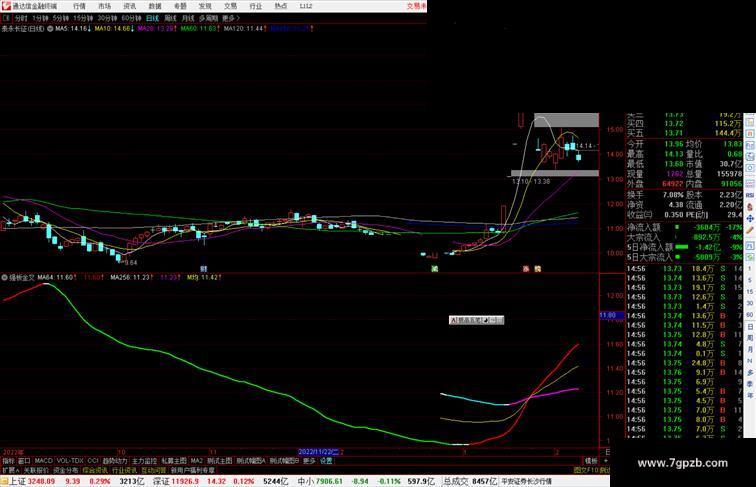
Task: Click the red money bag icon
Action: click(x=750, y=207)
